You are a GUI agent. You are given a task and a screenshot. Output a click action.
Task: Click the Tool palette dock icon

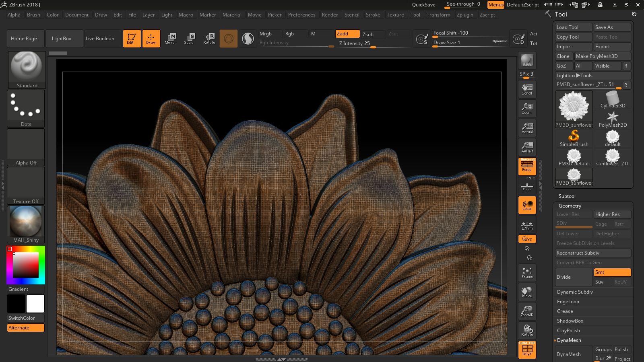click(x=634, y=14)
